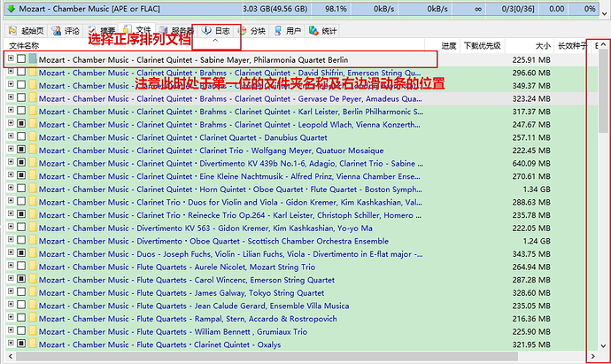Viewport: 611px width, 364px height.
Task: Sort by the 文件名称 column header
Action: (24, 46)
